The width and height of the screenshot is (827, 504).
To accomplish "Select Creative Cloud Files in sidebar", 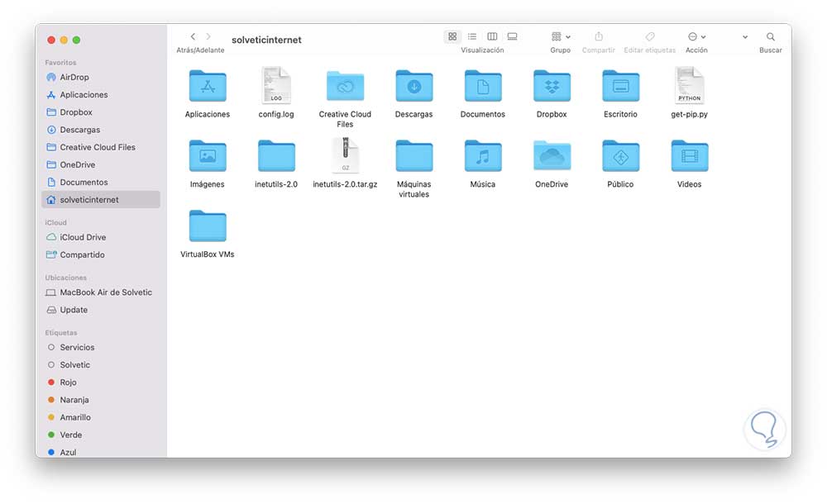I will pyautogui.click(x=101, y=147).
